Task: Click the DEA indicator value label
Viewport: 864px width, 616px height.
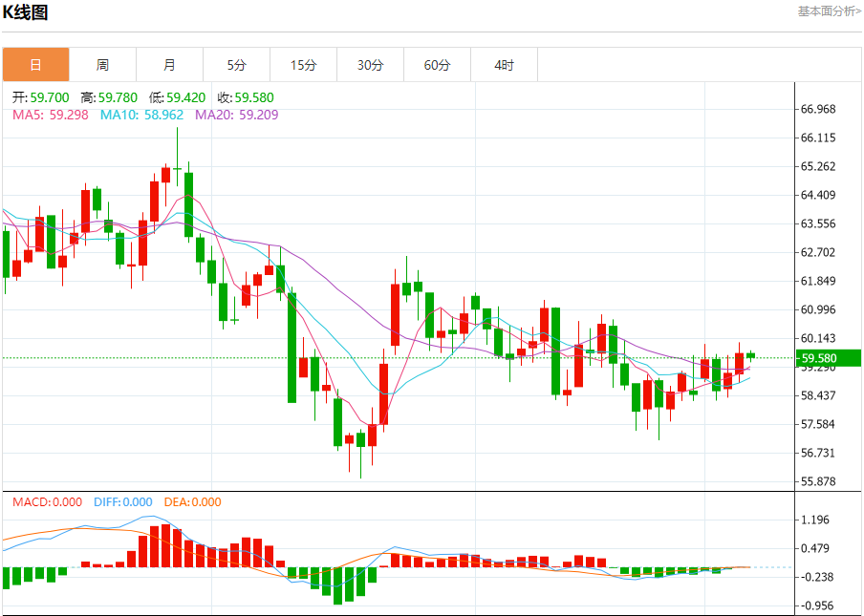Action: click(x=191, y=502)
